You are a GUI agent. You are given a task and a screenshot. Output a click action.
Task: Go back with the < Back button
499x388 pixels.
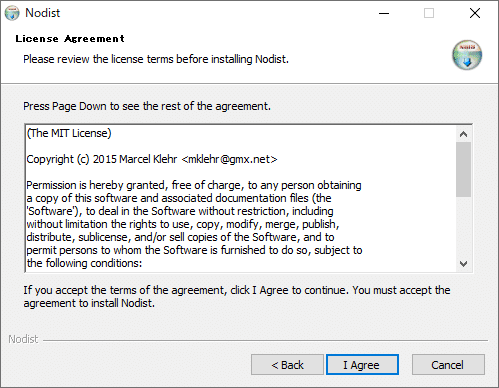(287, 365)
